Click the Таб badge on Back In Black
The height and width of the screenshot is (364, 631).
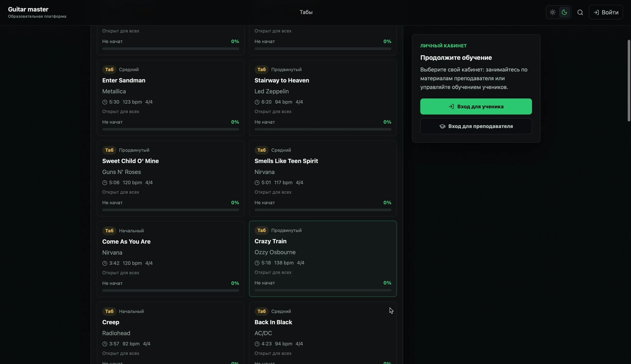tap(262, 311)
